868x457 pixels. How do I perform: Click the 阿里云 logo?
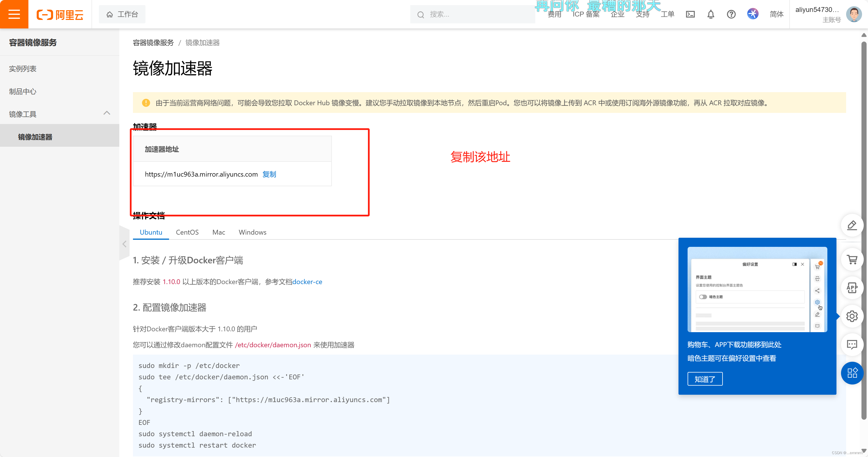pos(60,15)
